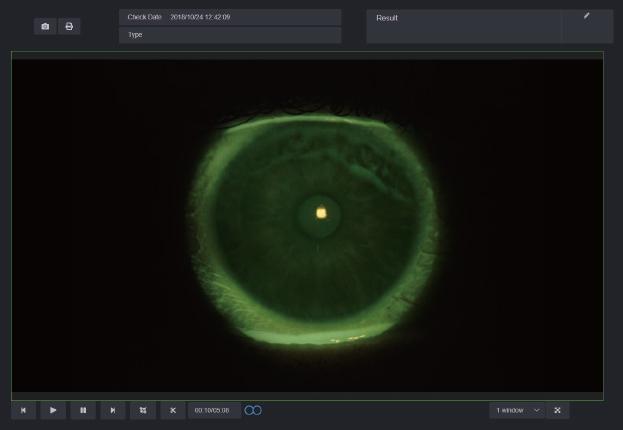Capture a snapshot with the camera icon
The height and width of the screenshot is (430, 623).
tap(45, 26)
